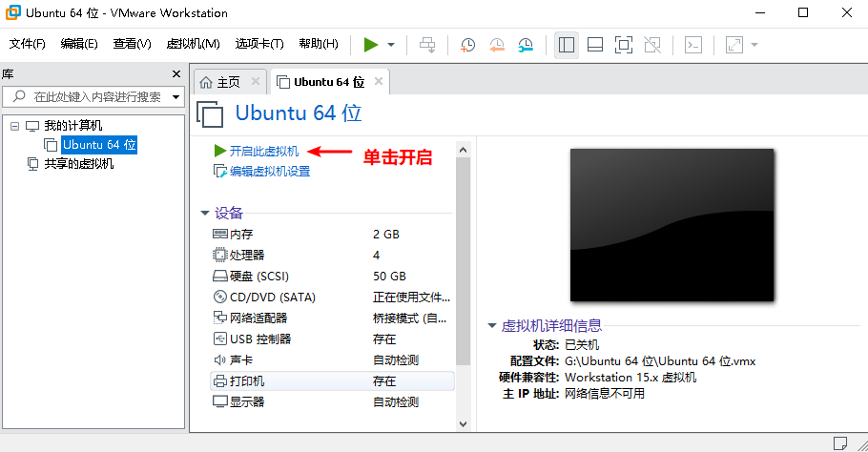Screen dimensions: 868x452
Task: Click the 50 GB hard disk value
Action: coord(389,277)
